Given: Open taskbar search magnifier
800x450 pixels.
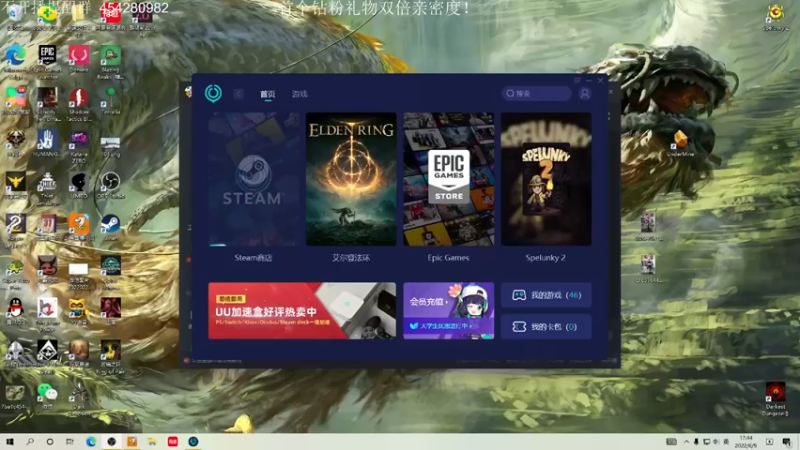Looking at the screenshot, I should point(30,441).
